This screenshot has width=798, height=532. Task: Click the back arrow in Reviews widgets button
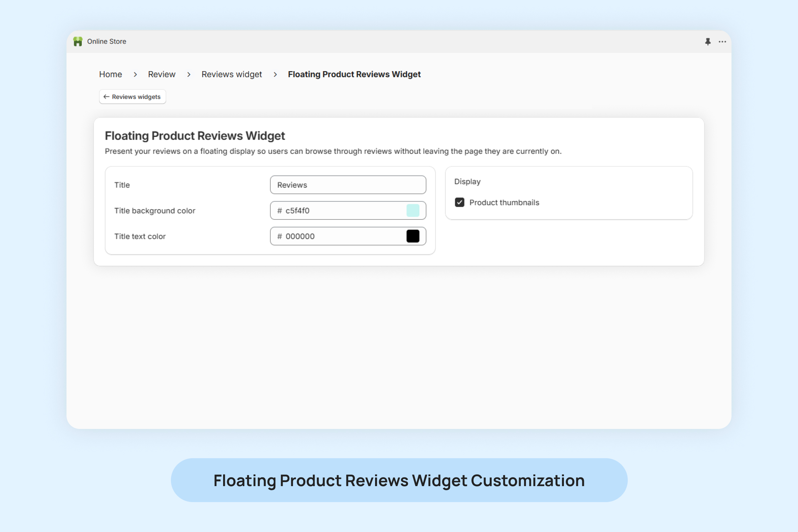(x=106, y=97)
